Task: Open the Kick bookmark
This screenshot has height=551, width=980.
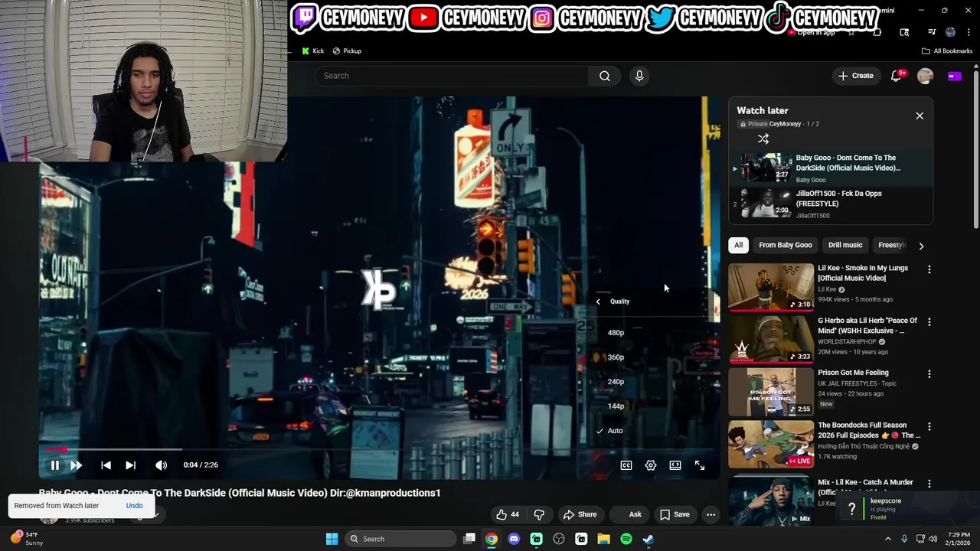Action: 313,51
